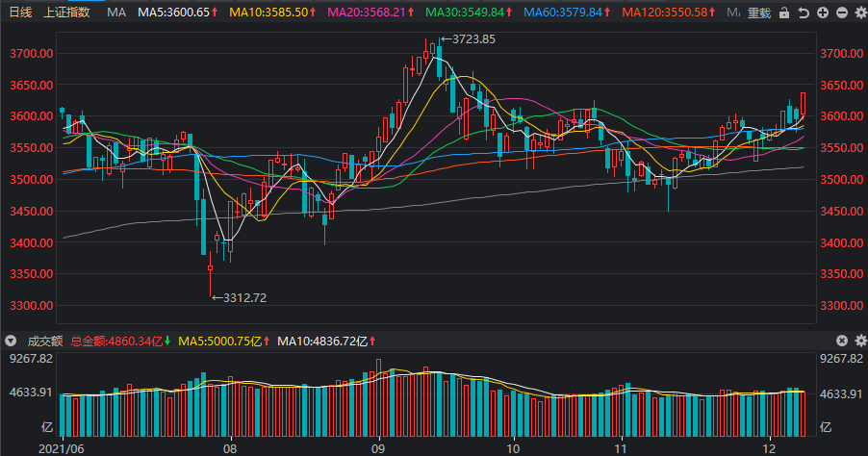Zoom in with the plus icon
The image size is (868, 456).
[x=823, y=13]
